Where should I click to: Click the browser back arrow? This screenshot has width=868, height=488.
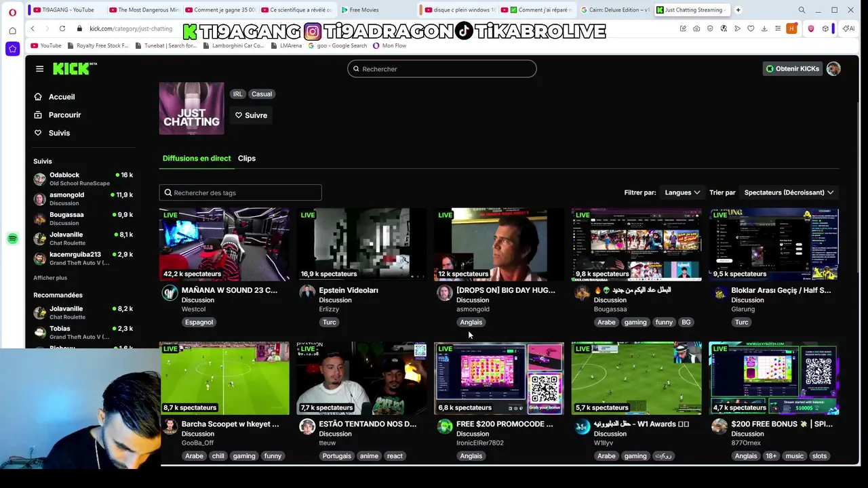click(33, 28)
